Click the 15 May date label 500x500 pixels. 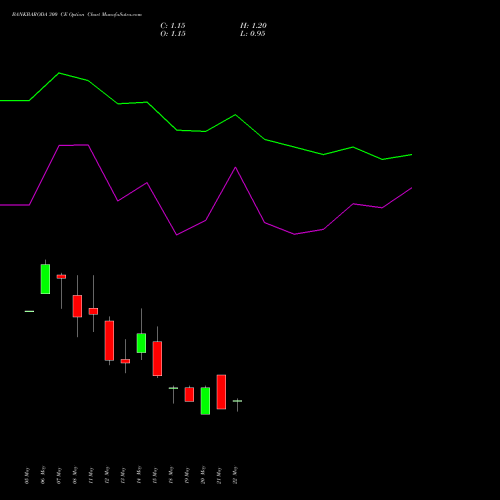pyautogui.click(x=155, y=475)
